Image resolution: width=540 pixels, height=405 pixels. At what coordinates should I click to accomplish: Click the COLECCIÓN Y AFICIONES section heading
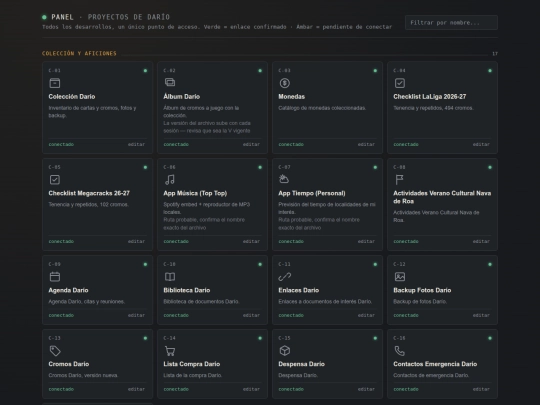pyautogui.click(x=79, y=53)
